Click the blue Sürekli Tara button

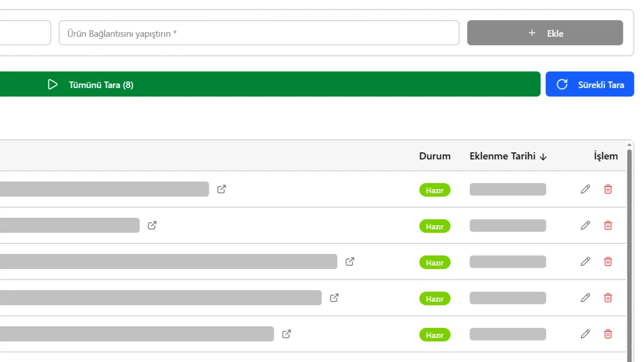590,84
